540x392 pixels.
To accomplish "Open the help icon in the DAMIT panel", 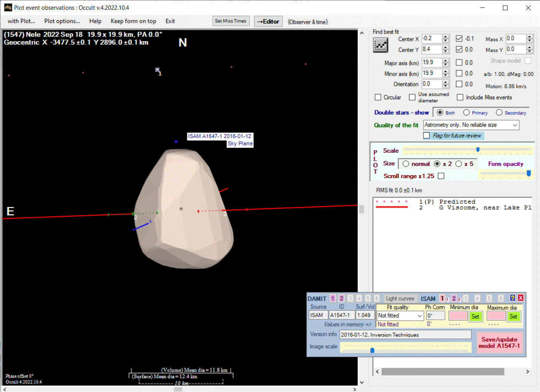I will click(512, 298).
